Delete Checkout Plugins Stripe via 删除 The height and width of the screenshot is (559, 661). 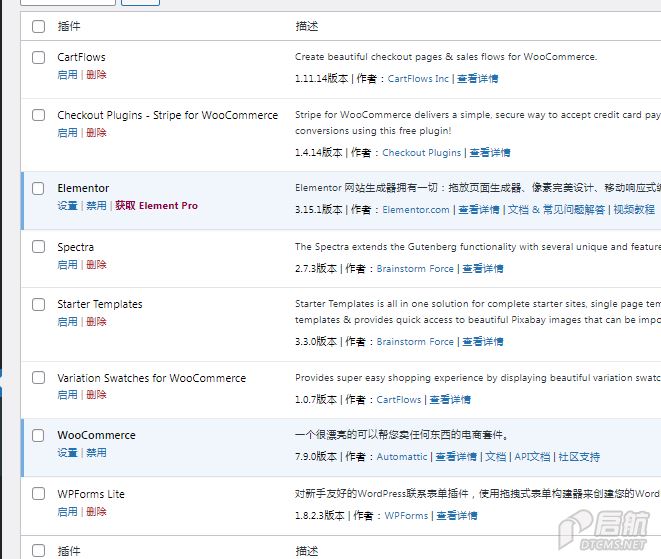[96, 133]
